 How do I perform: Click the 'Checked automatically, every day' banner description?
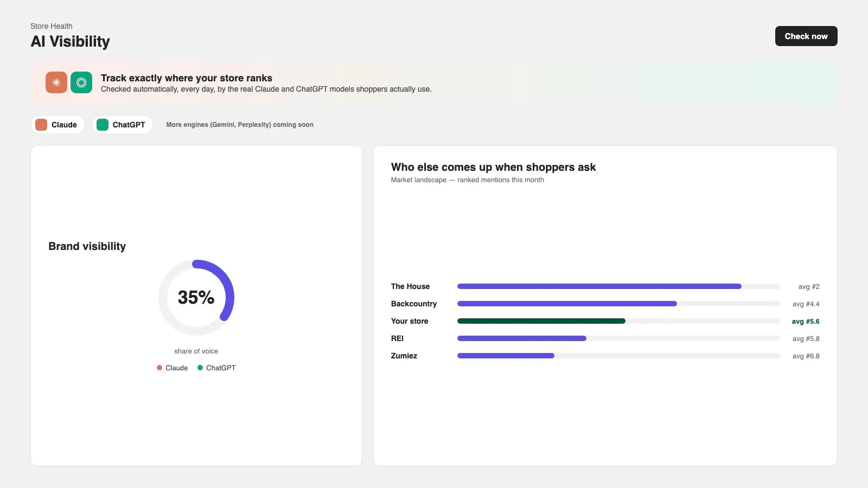point(266,89)
